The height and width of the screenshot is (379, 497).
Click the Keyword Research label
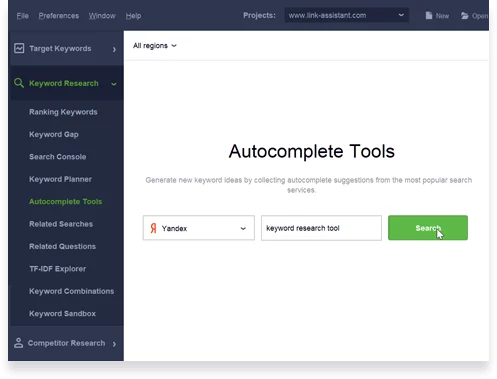pyautogui.click(x=64, y=83)
